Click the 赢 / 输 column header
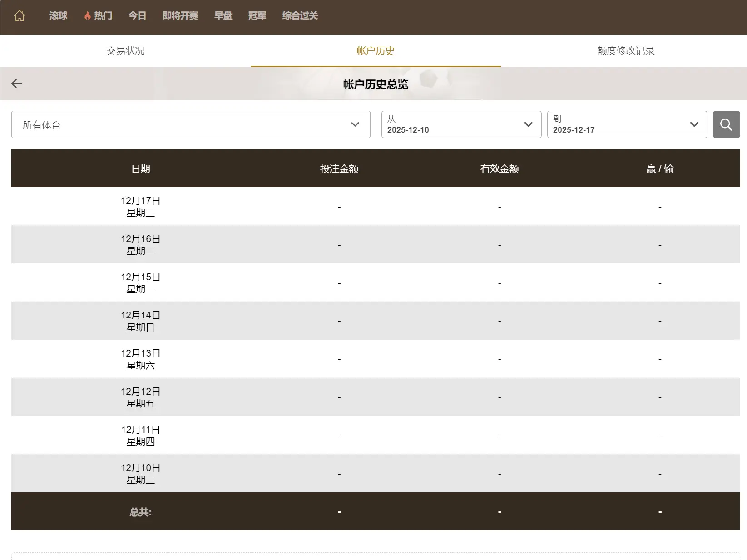 (x=660, y=169)
